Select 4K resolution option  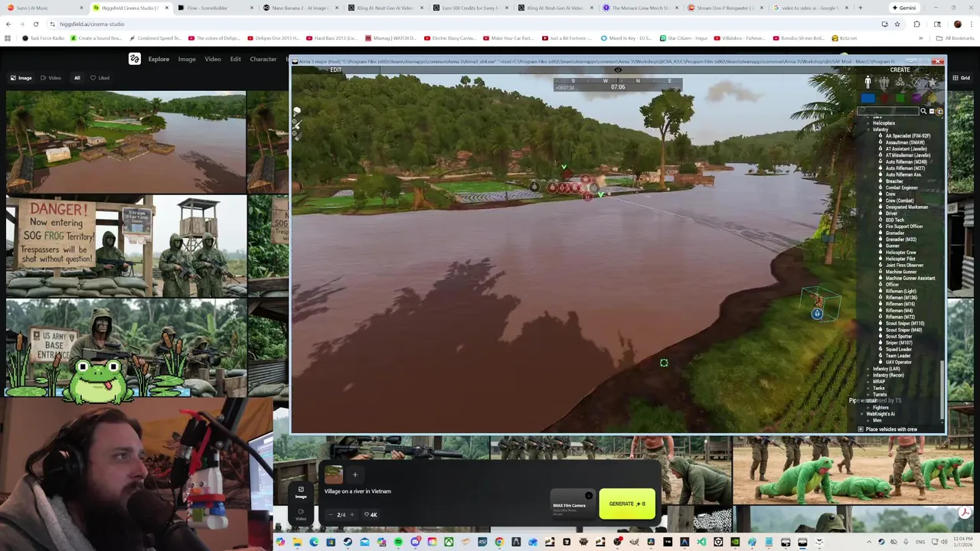[x=371, y=515]
